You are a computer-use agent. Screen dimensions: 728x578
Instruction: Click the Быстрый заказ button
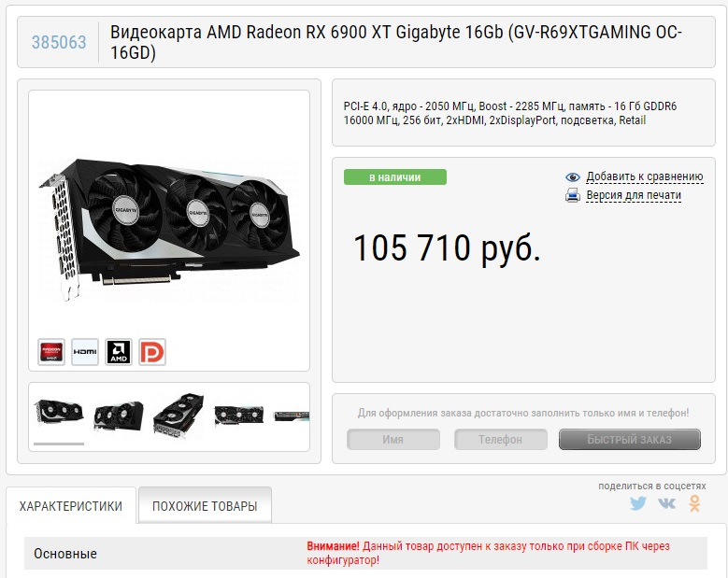tap(630, 439)
